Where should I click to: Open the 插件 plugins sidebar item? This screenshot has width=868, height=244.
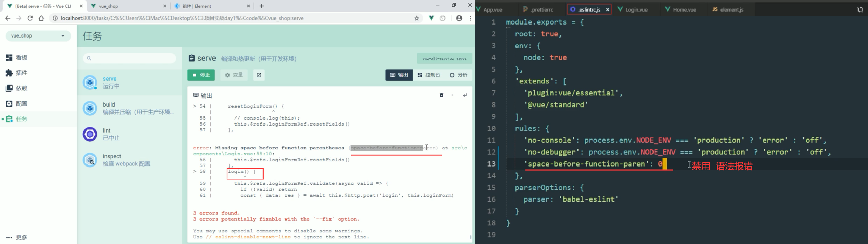pyautogui.click(x=17, y=73)
